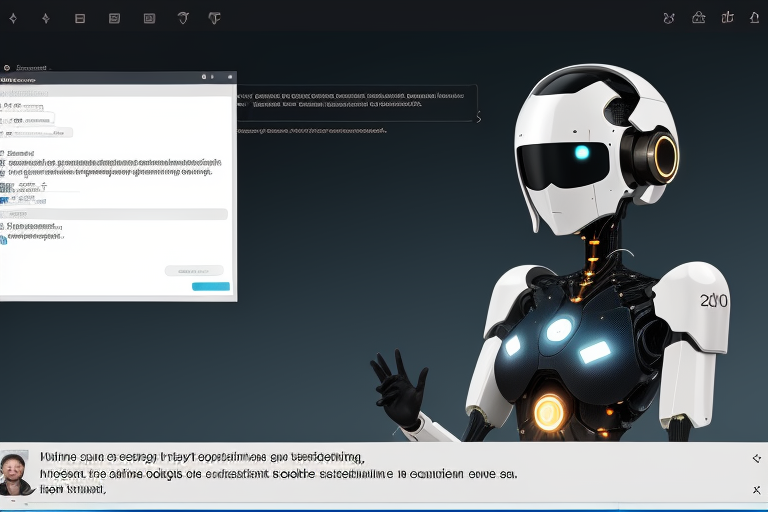Click the small icon in dialog title bar
The image size is (768, 512).
(x=203, y=77)
